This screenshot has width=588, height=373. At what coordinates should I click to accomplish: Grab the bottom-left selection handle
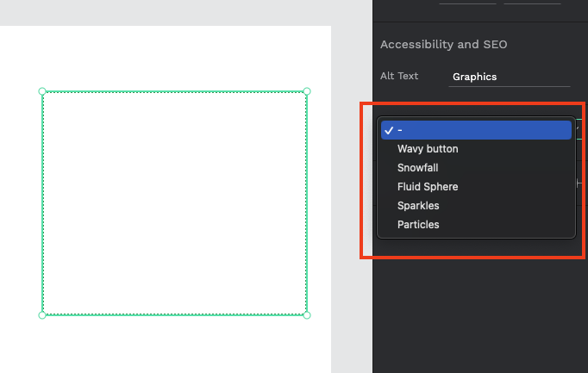point(42,315)
